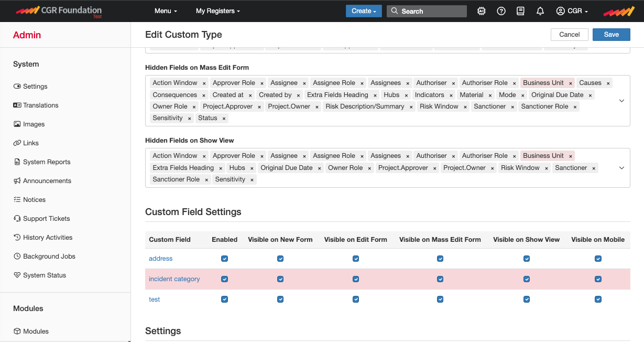The width and height of the screenshot is (644, 342).
Task: Click the Links chain icon in sidebar
Action: coord(17,143)
